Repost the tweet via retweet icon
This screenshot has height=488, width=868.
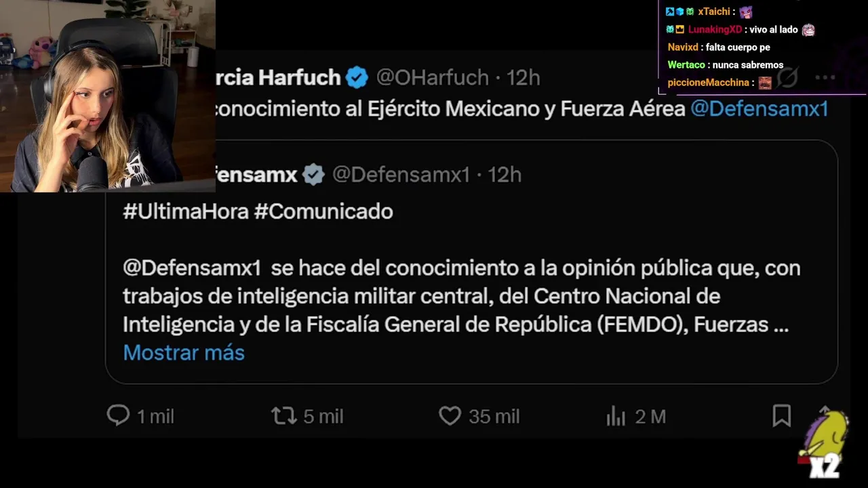(284, 415)
